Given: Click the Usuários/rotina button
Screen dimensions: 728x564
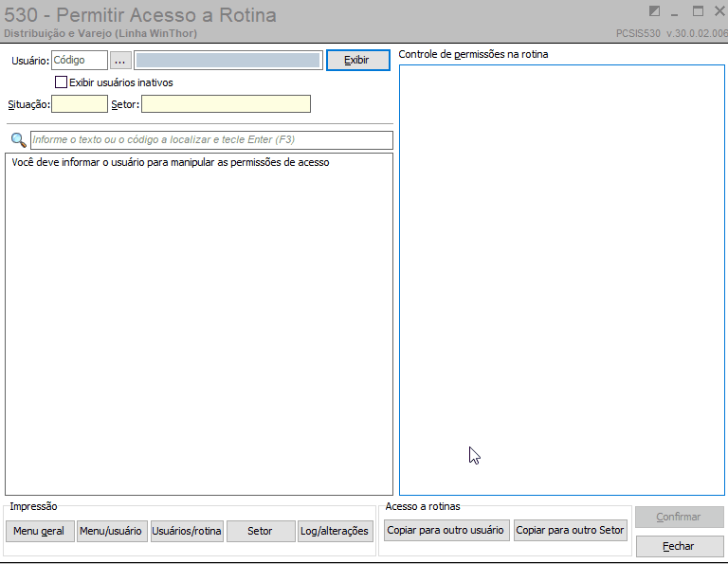Looking at the screenshot, I should 187,531.
